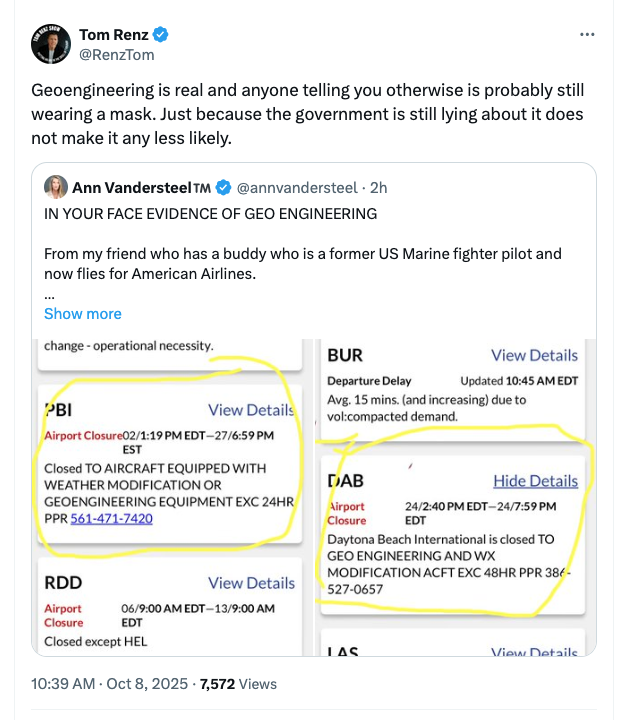Image resolution: width=627 pixels, height=720 pixels.
Task: Click Tom Renz's profile avatar
Action: pyautogui.click(x=49, y=44)
